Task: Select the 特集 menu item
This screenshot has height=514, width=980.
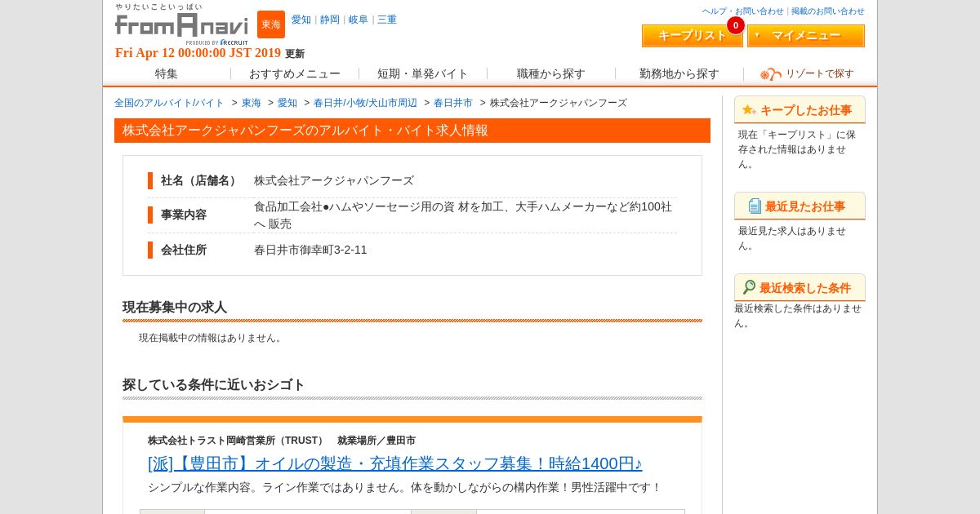Action: [x=167, y=73]
